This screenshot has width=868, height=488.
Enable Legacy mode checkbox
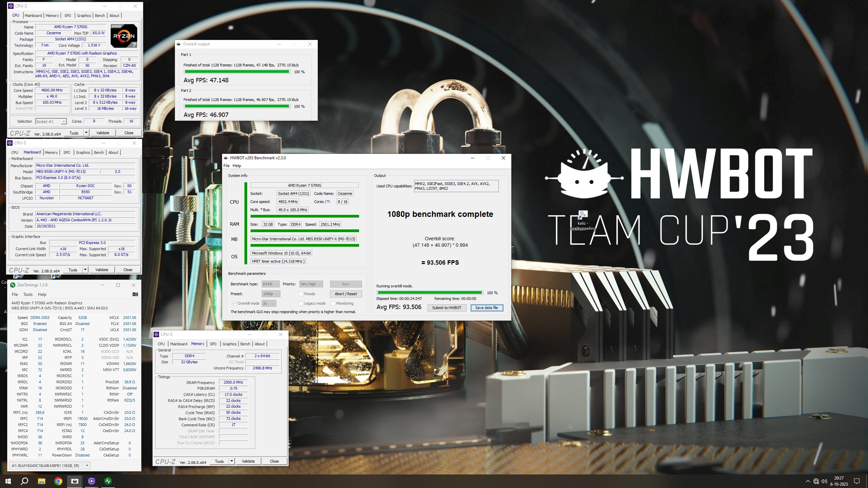pyautogui.click(x=301, y=303)
